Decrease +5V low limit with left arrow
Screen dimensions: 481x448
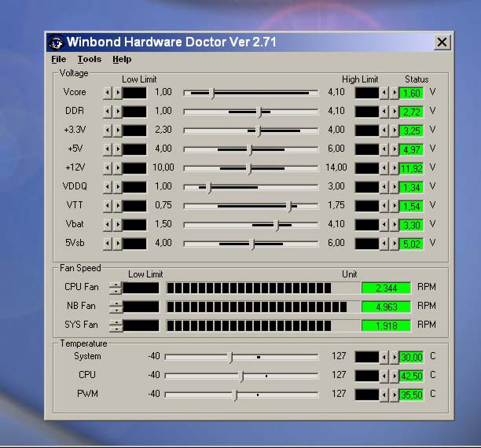tap(108, 149)
